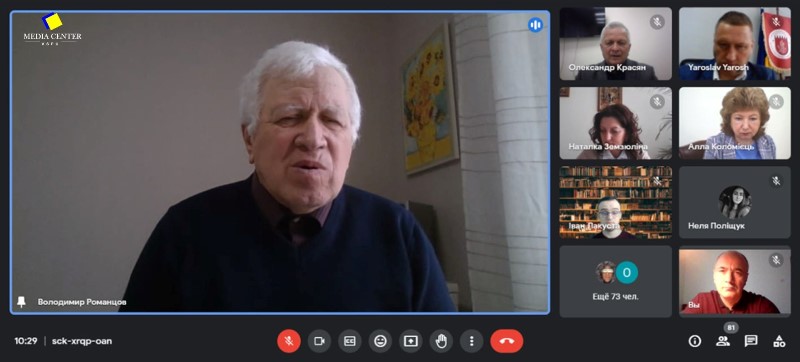Select the Наталка Земзюліна video tile
This screenshot has height=362, width=800.
[616, 123]
